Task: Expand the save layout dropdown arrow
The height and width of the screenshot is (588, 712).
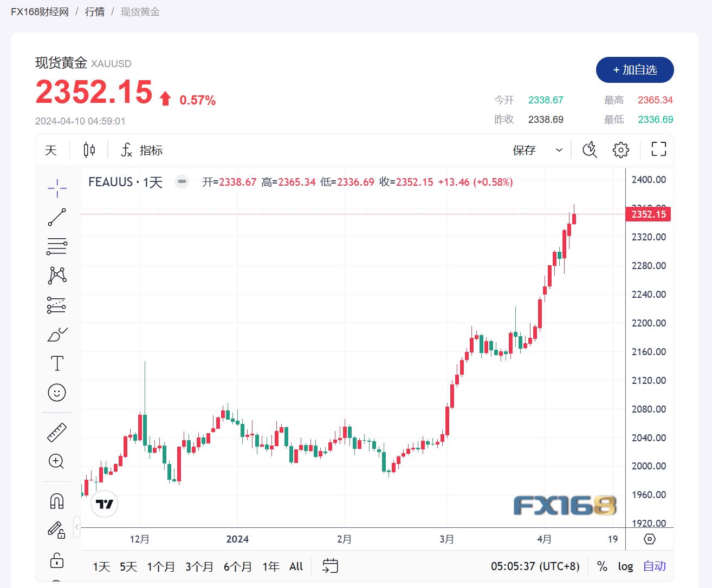Action: (559, 150)
